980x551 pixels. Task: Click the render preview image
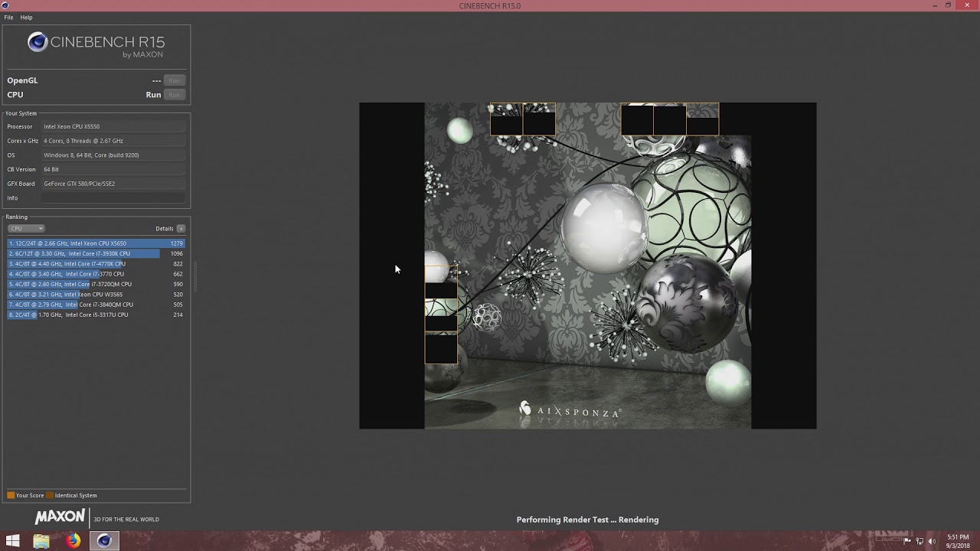(x=588, y=266)
